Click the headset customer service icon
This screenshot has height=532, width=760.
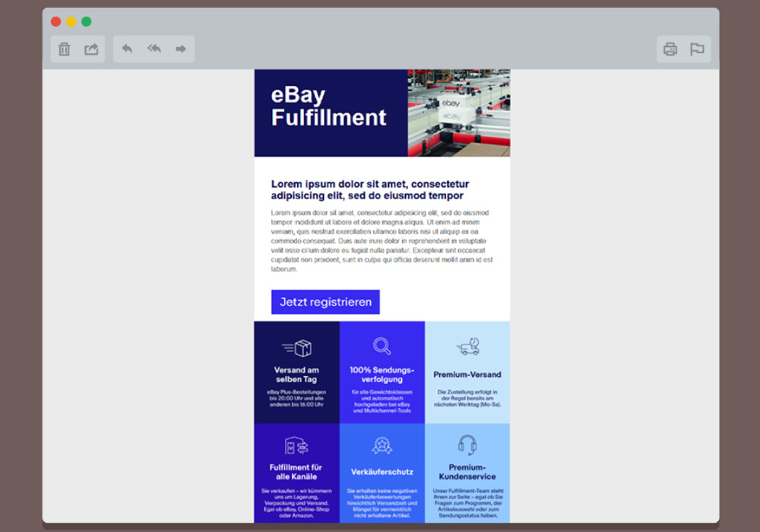coord(467,445)
